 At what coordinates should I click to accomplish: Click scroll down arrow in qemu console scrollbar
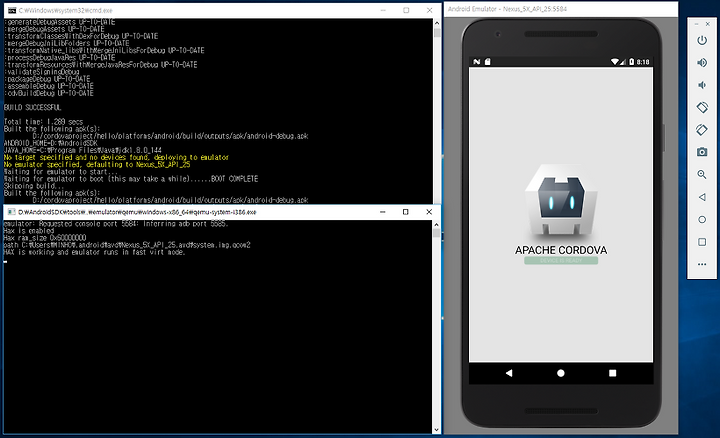click(x=436, y=430)
